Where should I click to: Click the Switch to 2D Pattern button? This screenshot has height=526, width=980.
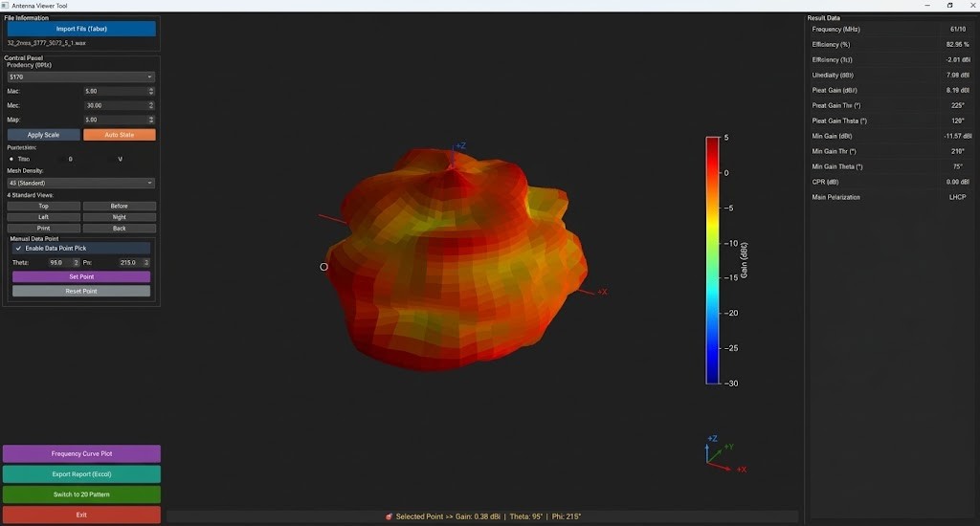81,494
